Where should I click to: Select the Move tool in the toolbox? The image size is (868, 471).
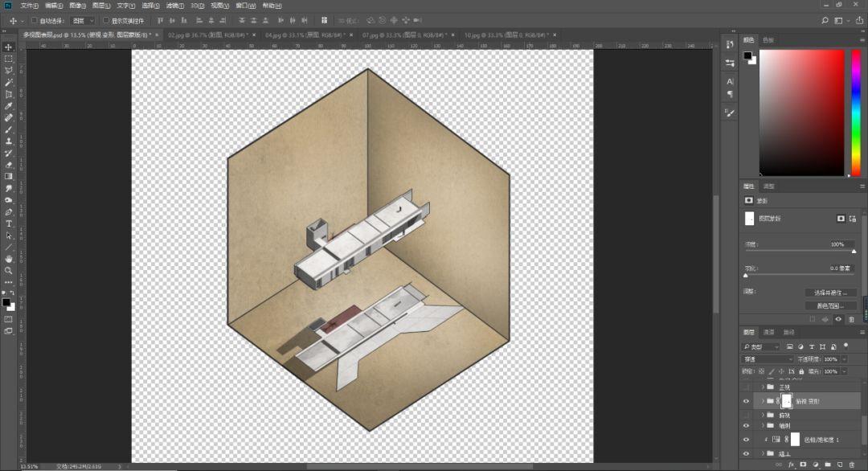8,47
